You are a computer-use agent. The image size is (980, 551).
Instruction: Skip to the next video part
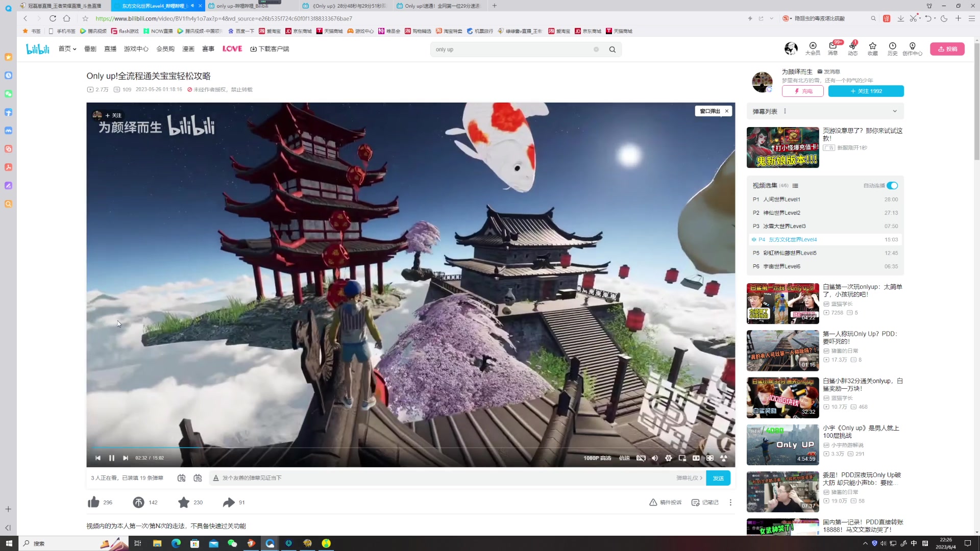click(x=126, y=458)
